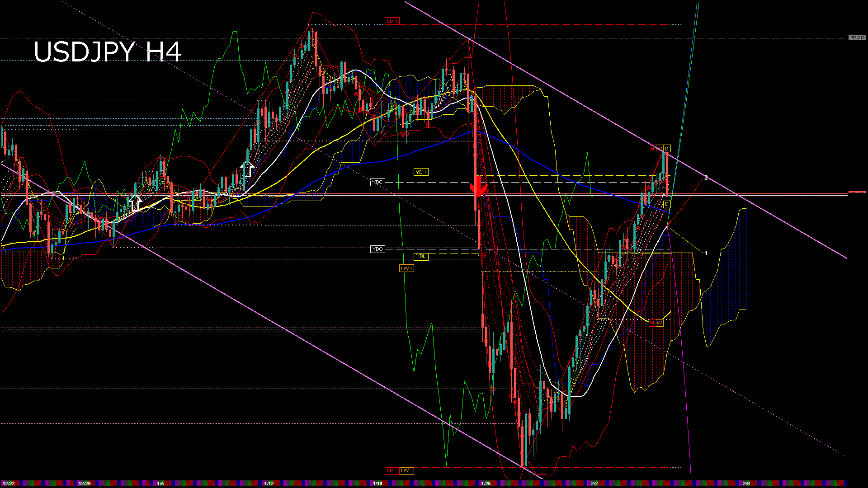Click the yellow D label below latest candle

coord(667,204)
